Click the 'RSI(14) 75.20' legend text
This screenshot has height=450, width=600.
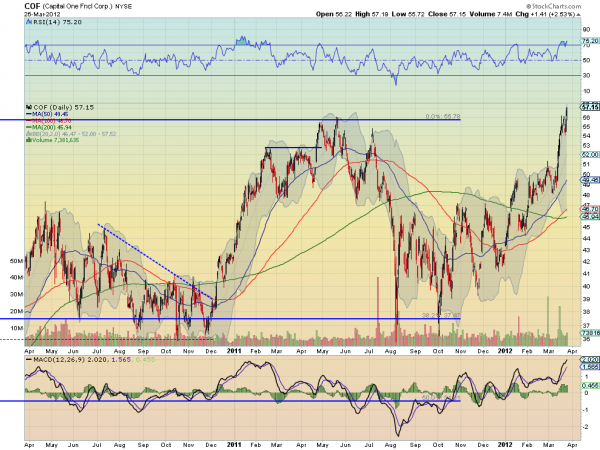(57, 22)
